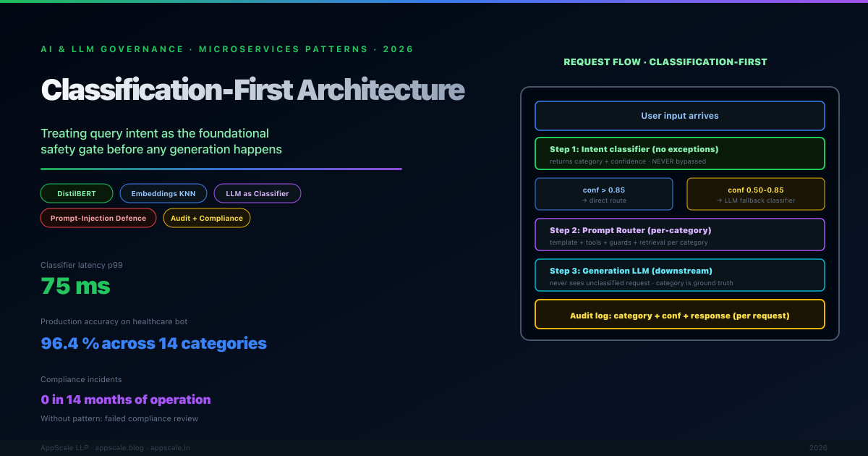
Task: Select the 96.4 % across 14 categories stat
Action: pos(153,343)
